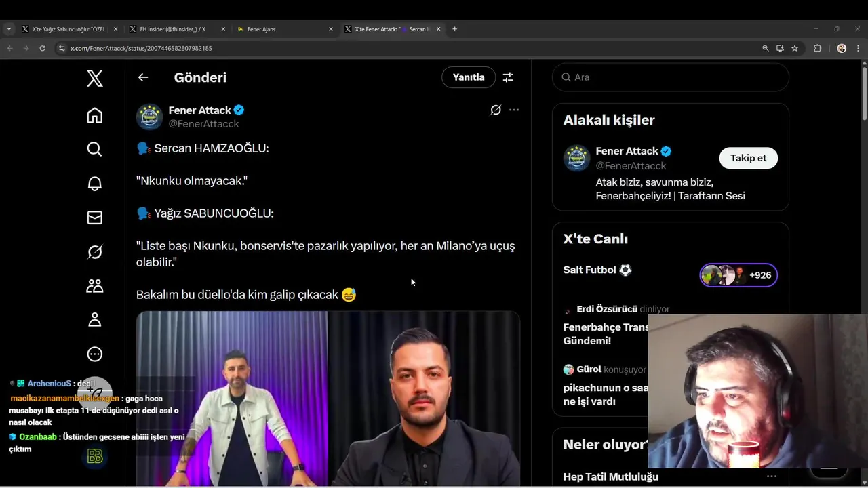Open Notifications bell in the sidebar
This screenshot has width=868, height=488.
click(95, 184)
